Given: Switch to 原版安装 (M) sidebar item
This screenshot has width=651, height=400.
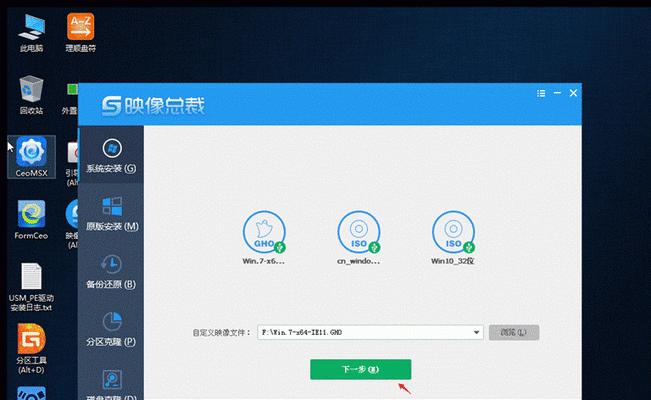Looking at the screenshot, I should tap(111, 213).
